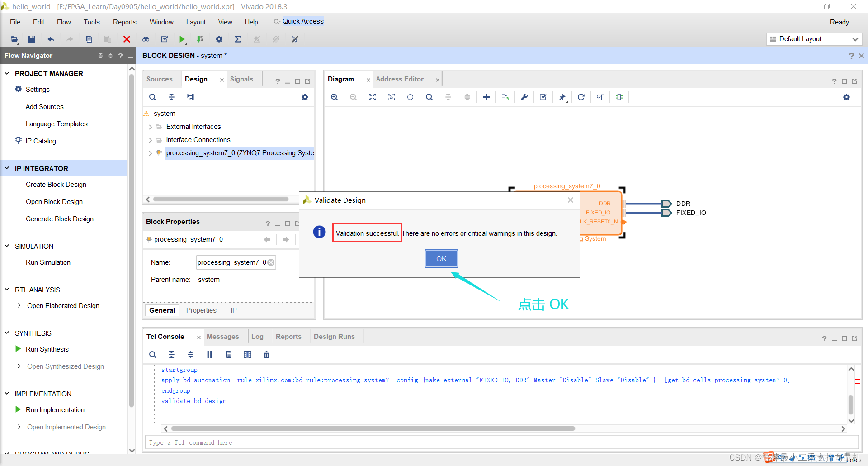Collapse the PROJECT MANAGER section

click(x=7, y=73)
